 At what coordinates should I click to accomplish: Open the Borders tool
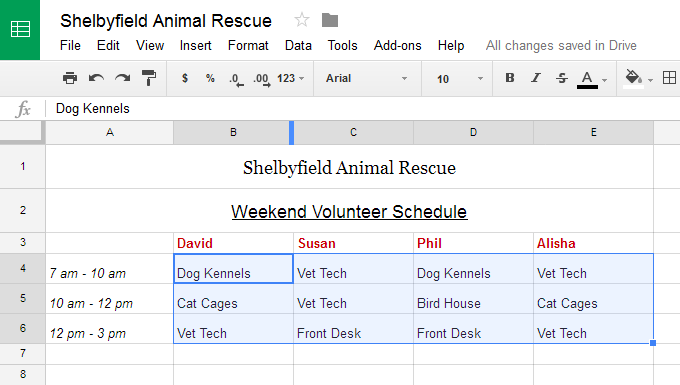[x=669, y=78]
